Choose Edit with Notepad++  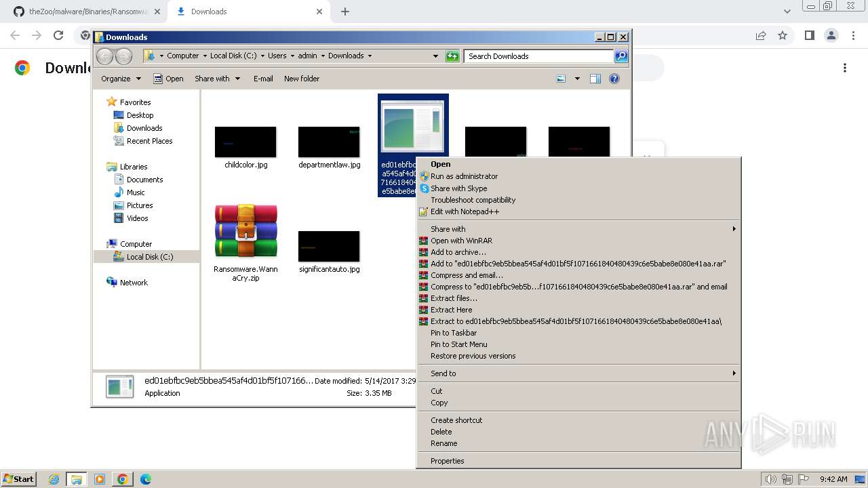(578, 211)
